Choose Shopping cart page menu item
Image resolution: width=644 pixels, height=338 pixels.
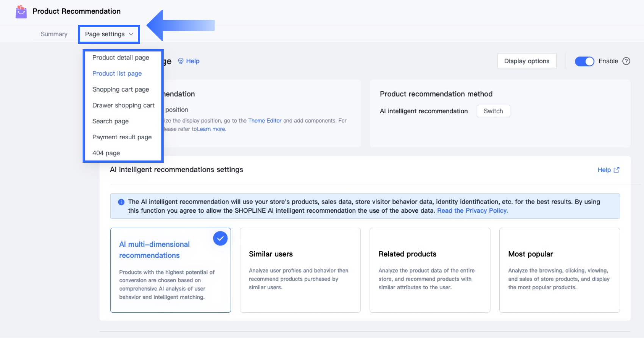coord(121,89)
